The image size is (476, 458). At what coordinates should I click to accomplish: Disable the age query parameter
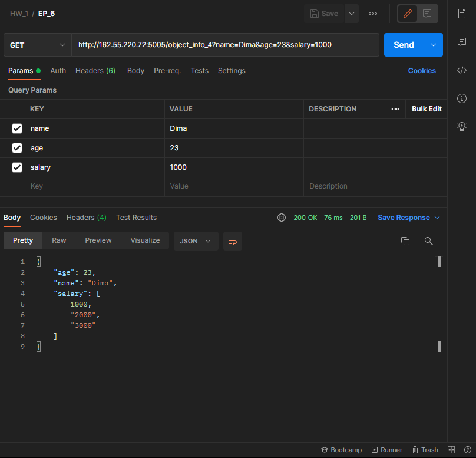click(16, 148)
